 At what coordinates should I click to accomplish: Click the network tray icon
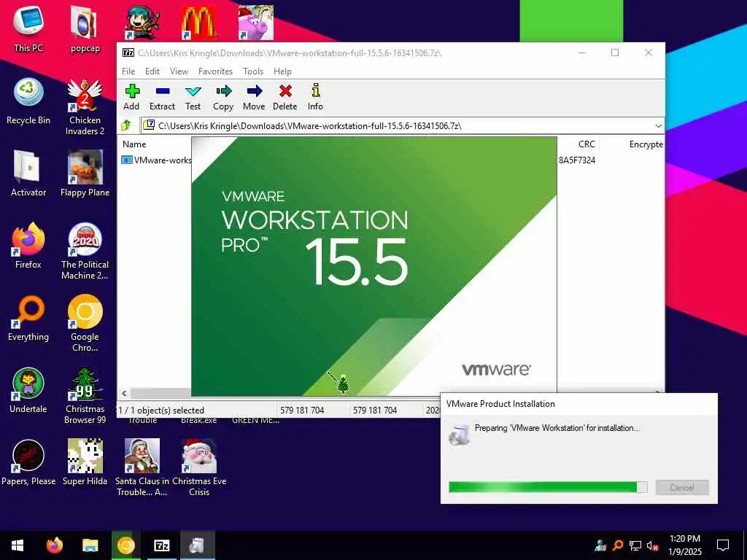pyautogui.click(x=635, y=545)
